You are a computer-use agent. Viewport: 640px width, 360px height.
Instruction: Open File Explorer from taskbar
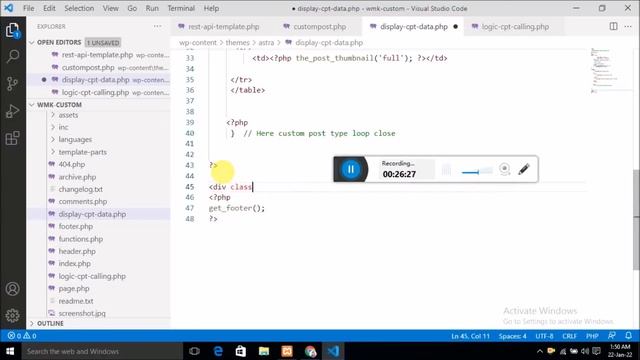click(264, 351)
